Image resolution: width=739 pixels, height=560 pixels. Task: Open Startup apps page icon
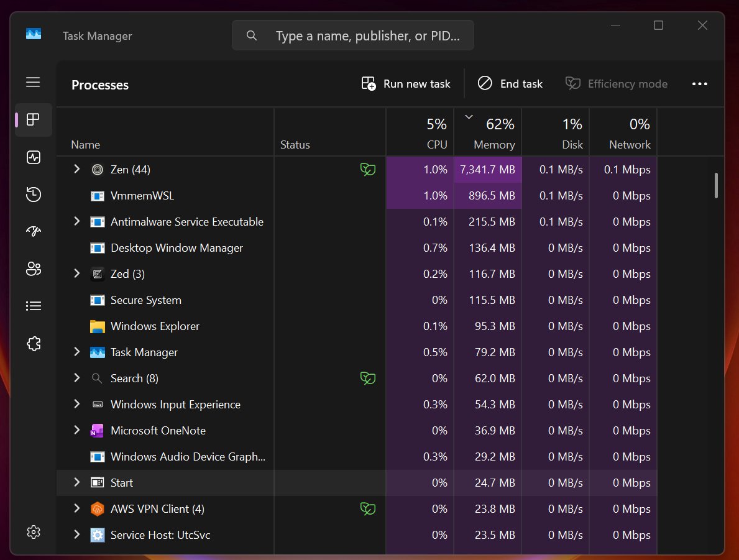(x=33, y=231)
